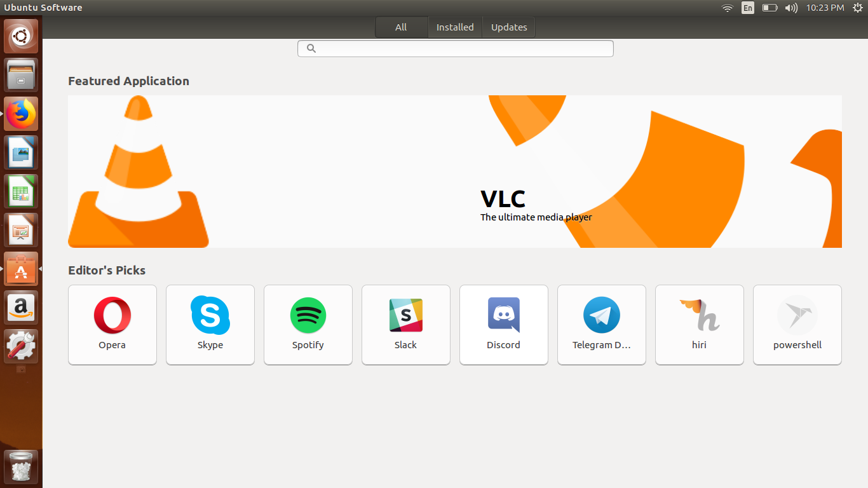
Task: Select the Skype app tile
Action: [x=210, y=324]
